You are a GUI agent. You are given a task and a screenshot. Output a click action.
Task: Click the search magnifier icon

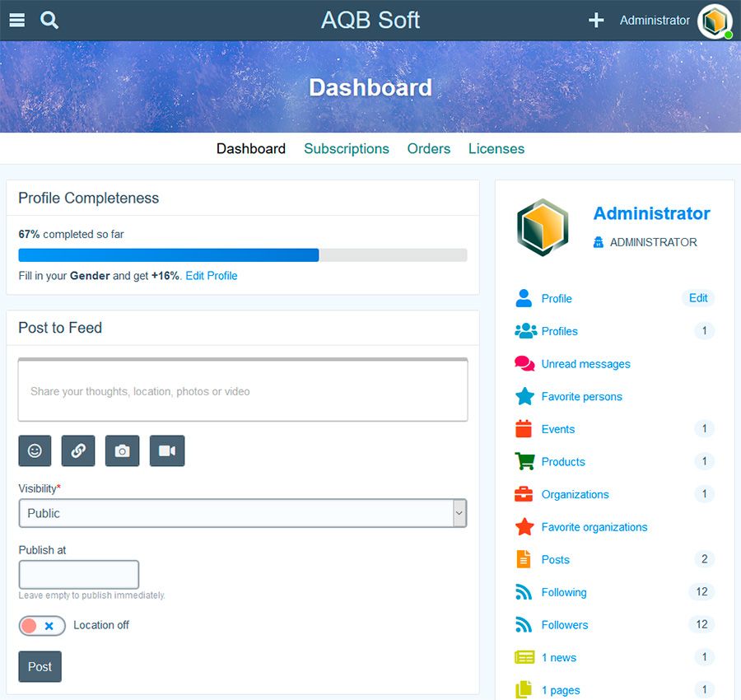point(49,21)
